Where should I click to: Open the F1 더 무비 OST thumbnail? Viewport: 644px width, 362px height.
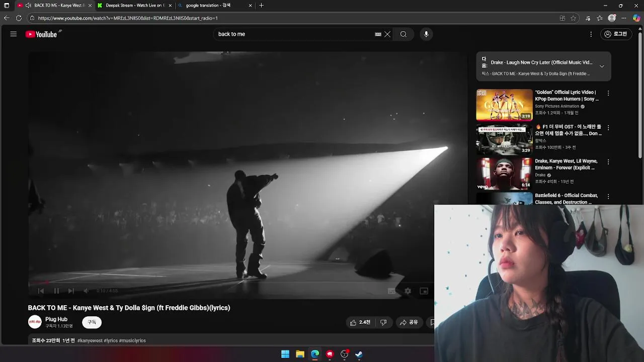click(504, 139)
